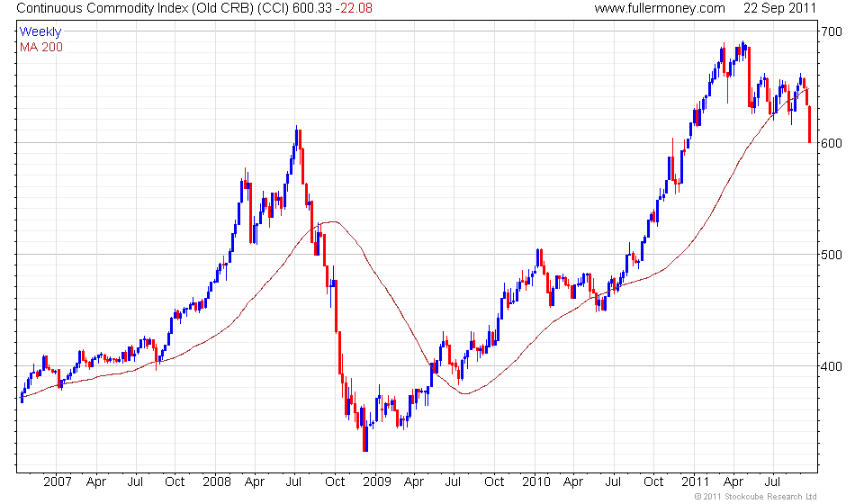Click the 600 price axis label
The height and width of the screenshot is (504, 864).
[832, 143]
